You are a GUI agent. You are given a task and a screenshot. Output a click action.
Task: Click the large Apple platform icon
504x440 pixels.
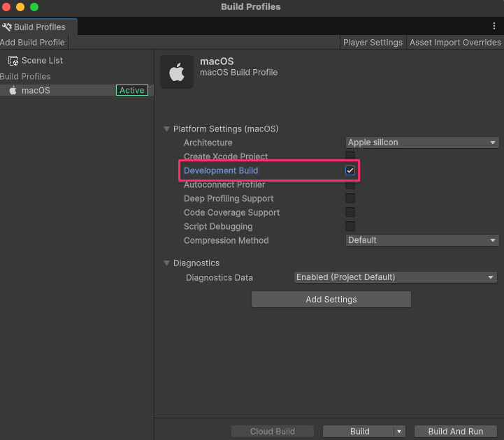click(177, 72)
